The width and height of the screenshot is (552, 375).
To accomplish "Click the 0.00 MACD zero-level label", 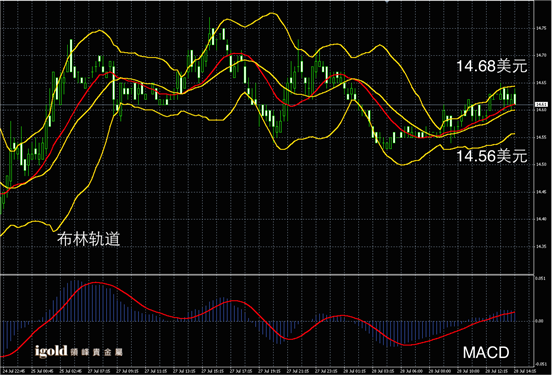I will 539,321.
